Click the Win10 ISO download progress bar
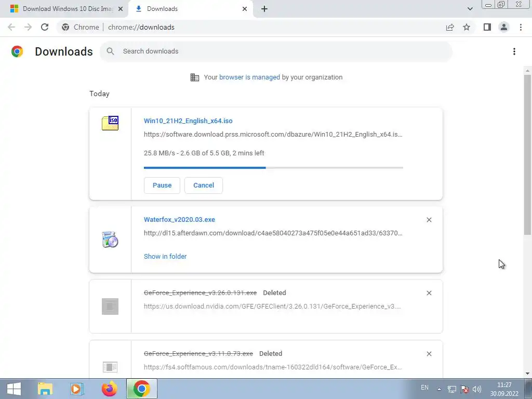Image resolution: width=532 pixels, height=399 pixels. pos(273,168)
